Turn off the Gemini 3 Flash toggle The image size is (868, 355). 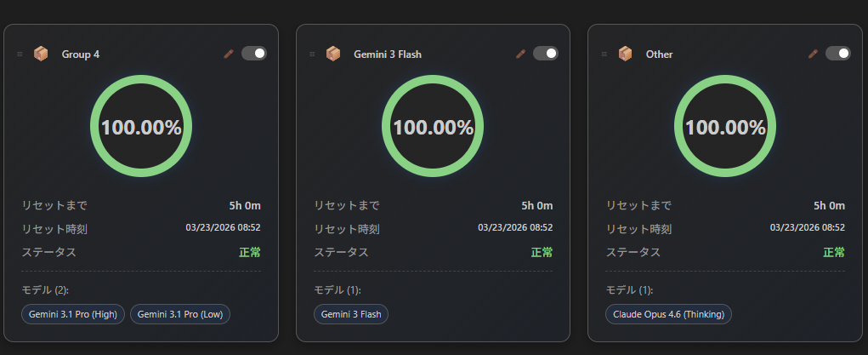point(546,54)
